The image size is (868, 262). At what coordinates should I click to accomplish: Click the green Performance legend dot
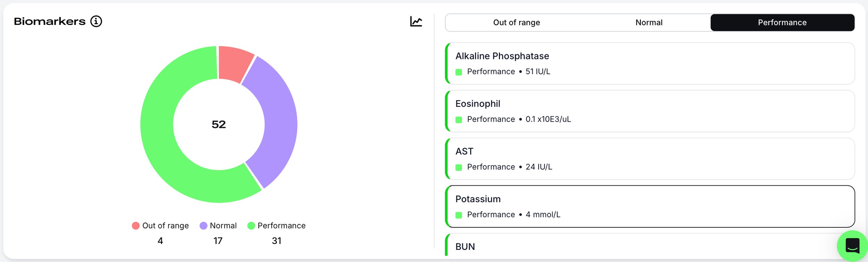tap(251, 226)
